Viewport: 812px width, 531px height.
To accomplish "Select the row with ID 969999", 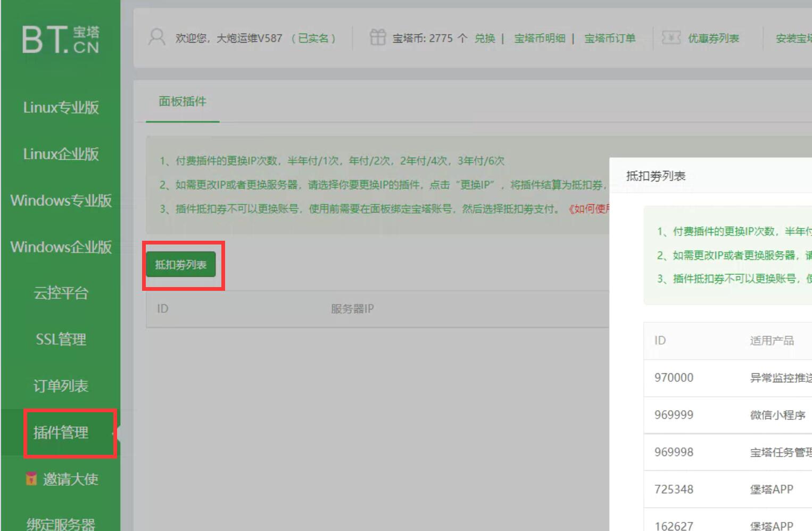I will (x=728, y=415).
